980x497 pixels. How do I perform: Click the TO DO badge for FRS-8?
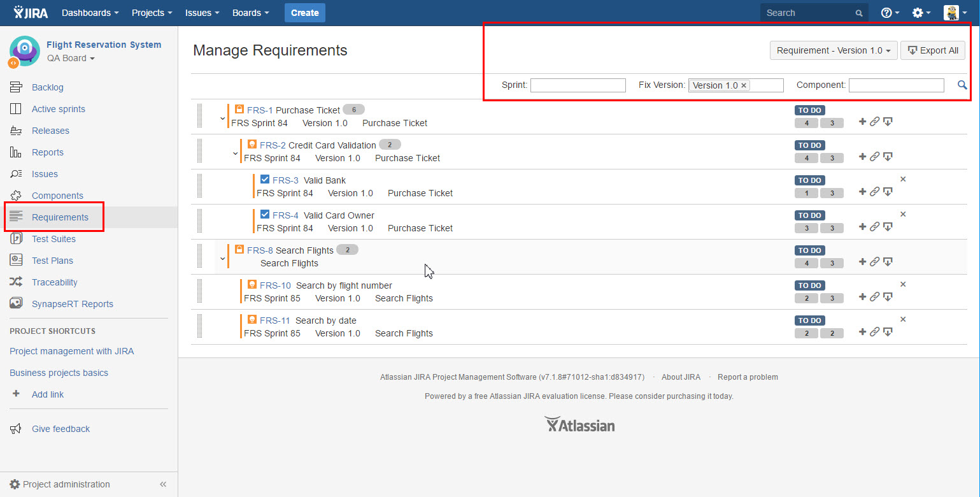810,250
